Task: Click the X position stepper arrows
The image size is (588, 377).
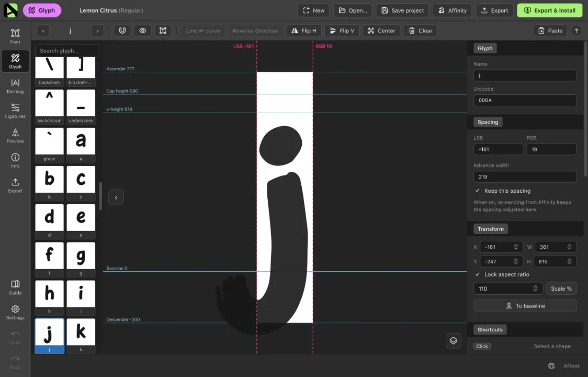Action: tap(516, 247)
